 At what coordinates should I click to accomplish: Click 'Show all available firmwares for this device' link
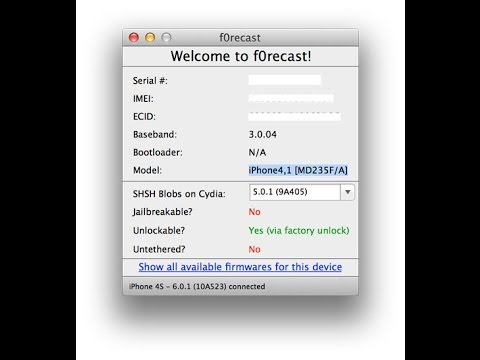[x=240, y=267]
